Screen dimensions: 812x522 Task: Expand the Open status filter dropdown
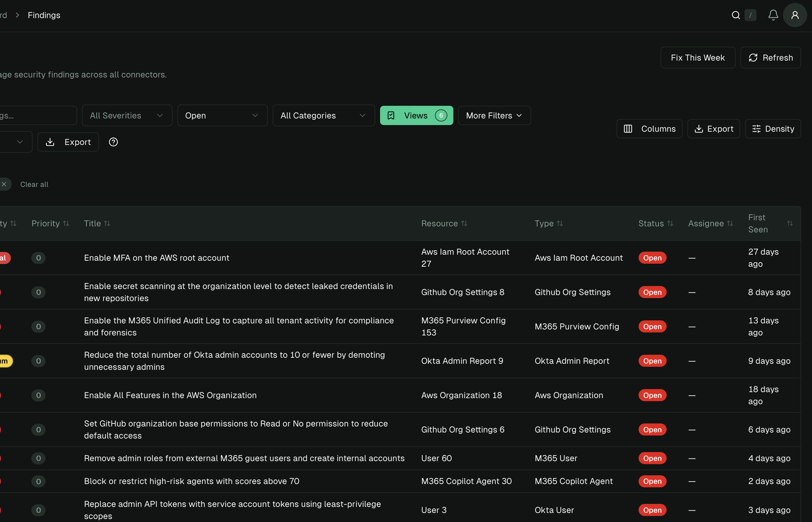click(222, 116)
